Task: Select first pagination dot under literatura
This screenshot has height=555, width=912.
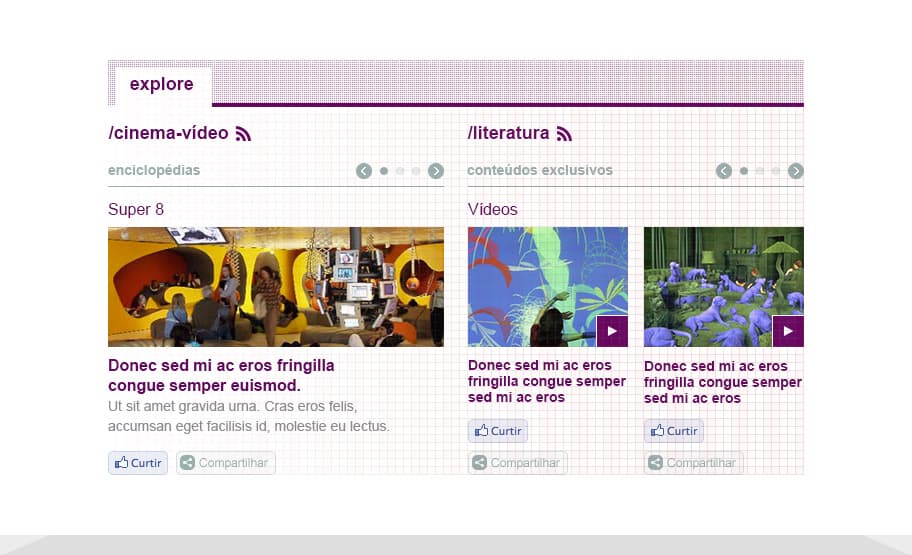Action: (x=743, y=171)
